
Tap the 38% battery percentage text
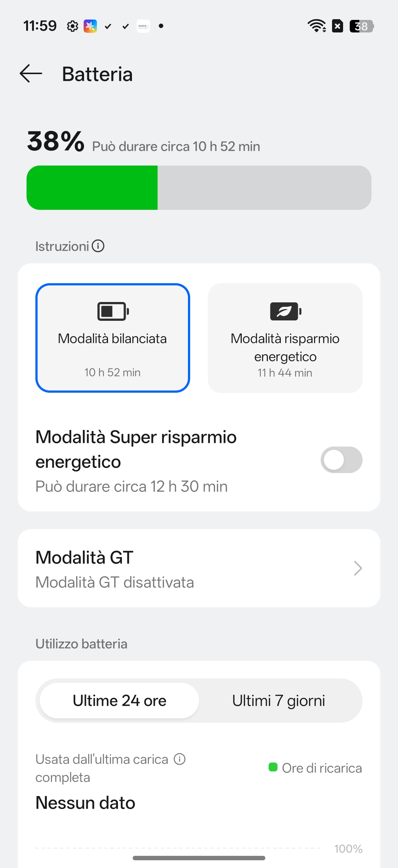pyautogui.click(x=56, y=141)
